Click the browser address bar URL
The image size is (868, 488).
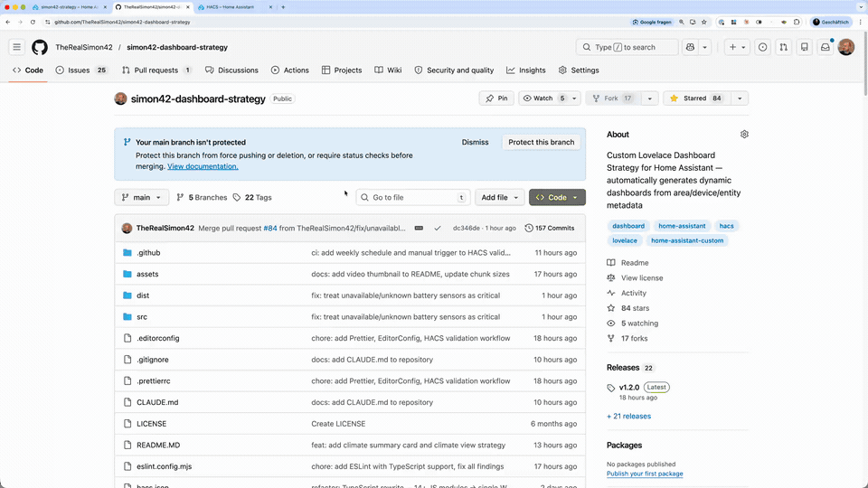pyautogui.click(x=122, y=22)
